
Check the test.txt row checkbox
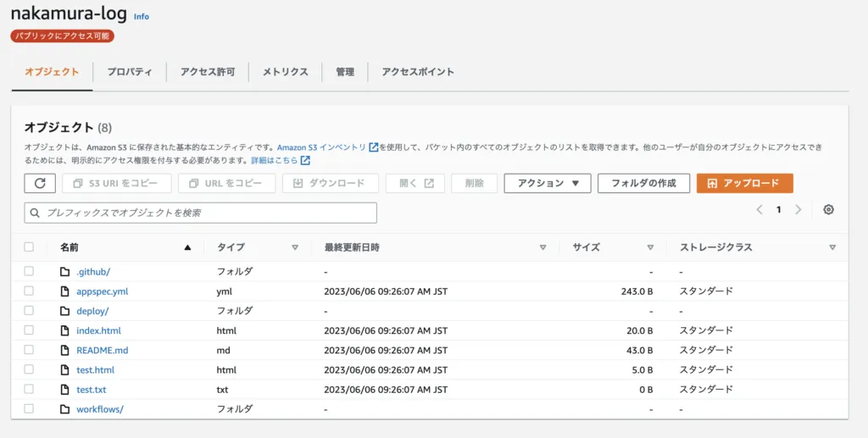[x=29, y=389]
